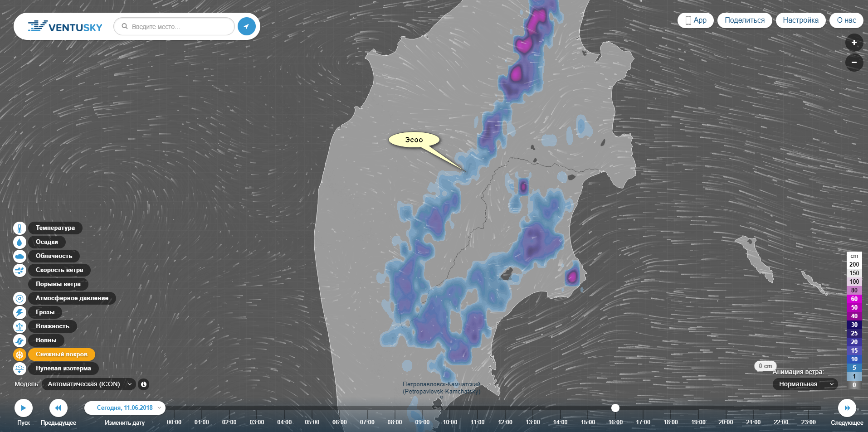The height and width of the screenshot is (432, 868).
Task: Expand the wind animation Нормальная dropdown
Action: point(805,384)
